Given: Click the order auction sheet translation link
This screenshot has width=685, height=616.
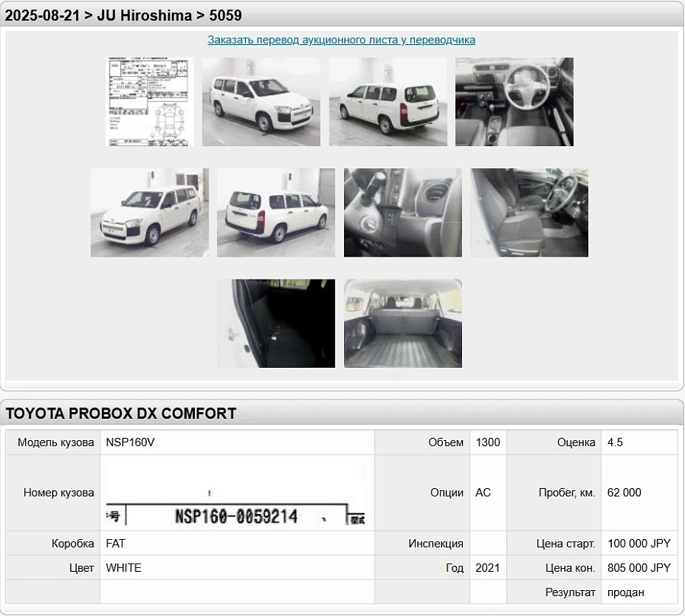Looking at the screenshot, I should pos(342,40).
